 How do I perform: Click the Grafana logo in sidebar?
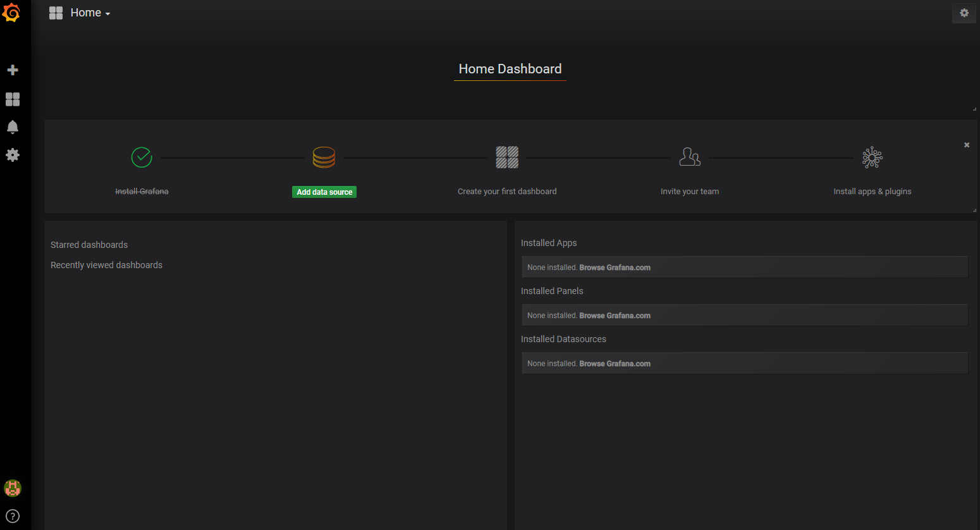click(x=12, y=13)
